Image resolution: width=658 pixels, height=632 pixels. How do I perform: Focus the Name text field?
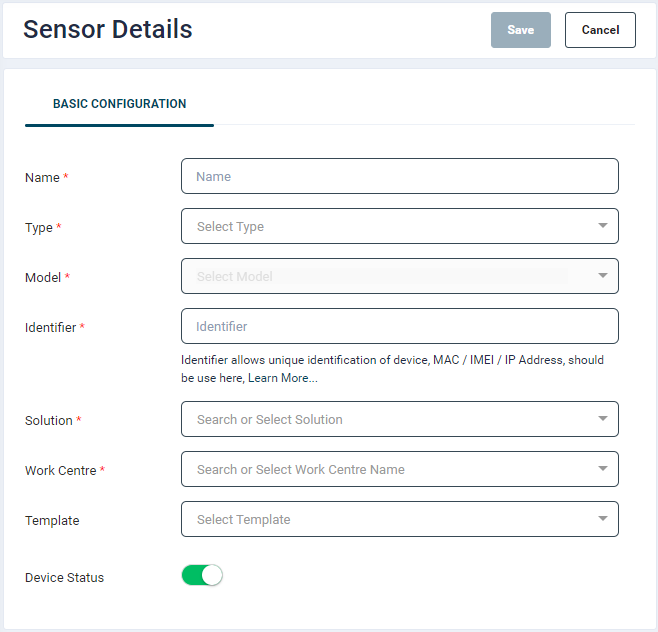pos(399,176)
